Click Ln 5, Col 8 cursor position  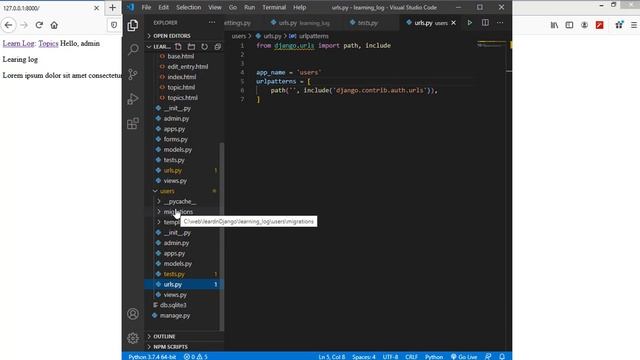tap(332, 357)
